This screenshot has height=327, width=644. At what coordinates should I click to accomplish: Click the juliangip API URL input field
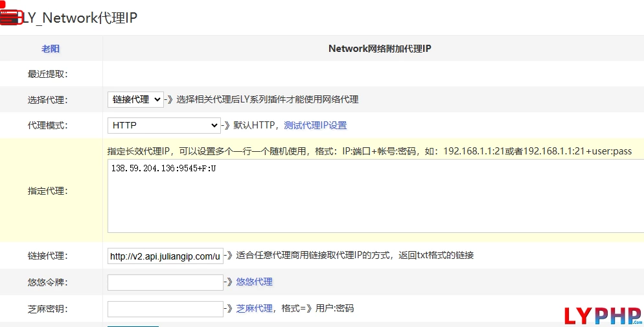point(165,256)
